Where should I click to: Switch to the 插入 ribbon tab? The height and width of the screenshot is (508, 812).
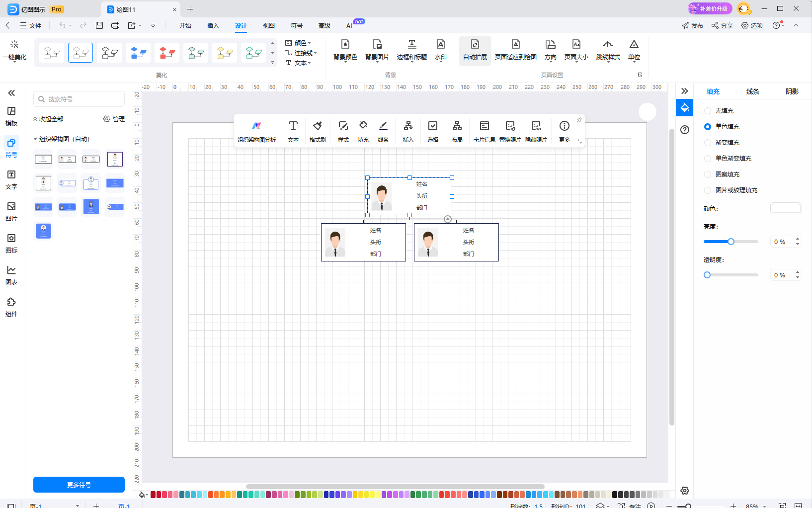pos(213,26)
